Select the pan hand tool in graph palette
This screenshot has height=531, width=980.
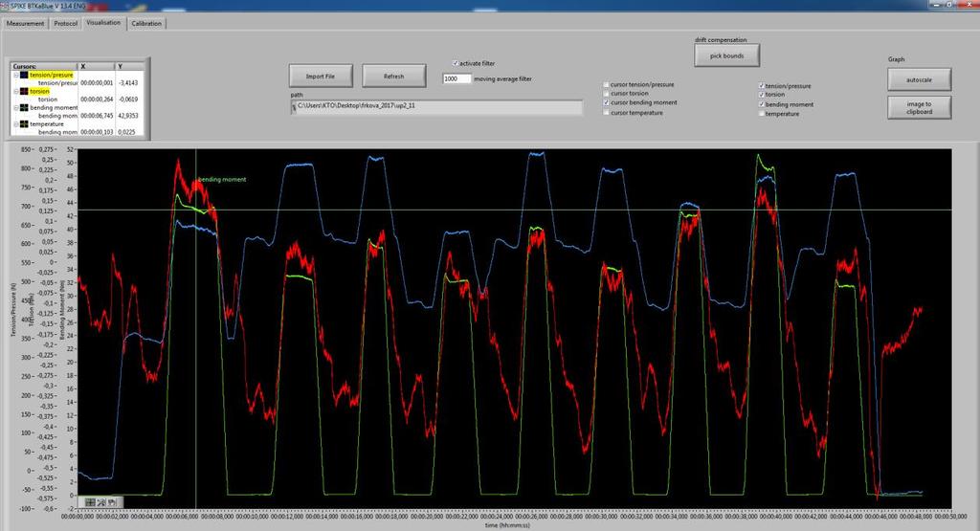pyautogui.click(x=113, y=502)
